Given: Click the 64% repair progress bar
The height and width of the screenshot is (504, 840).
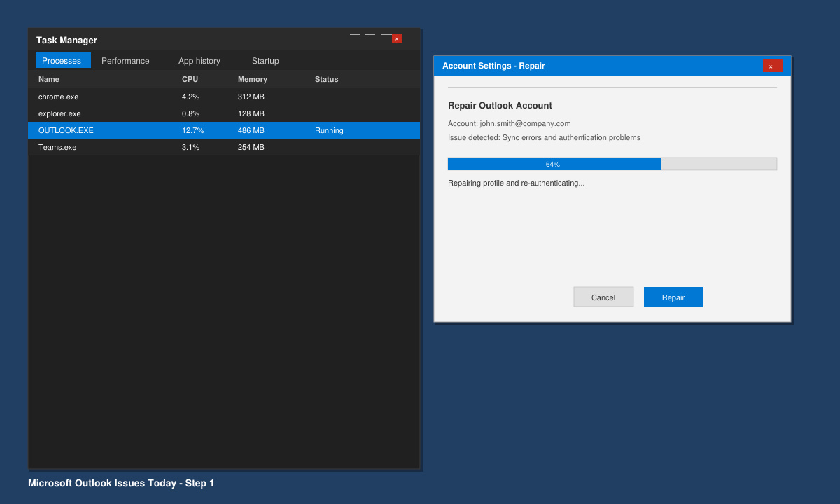Looking at the screenshot, I should tap(612, 164).
